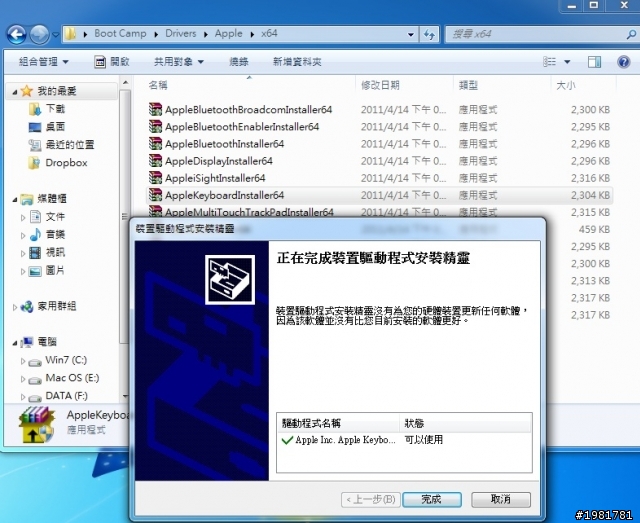Click the wizard hardware device icon
Image resolution: width=640 pixels, height=523 pixels.
[x=230, y=280]
